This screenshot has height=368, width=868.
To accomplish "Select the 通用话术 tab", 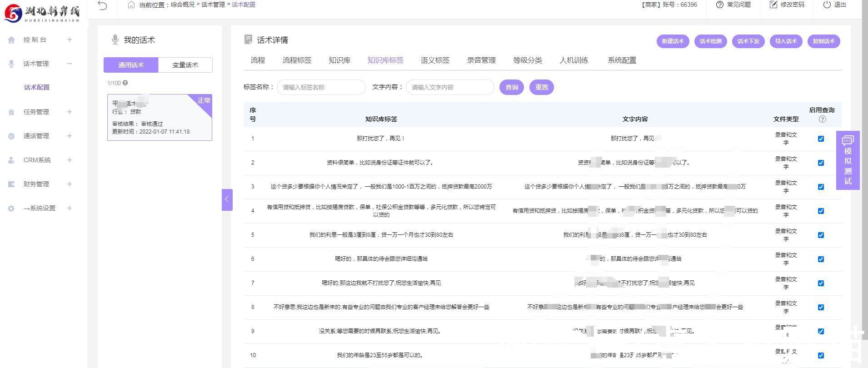I will tap(131, 65).
